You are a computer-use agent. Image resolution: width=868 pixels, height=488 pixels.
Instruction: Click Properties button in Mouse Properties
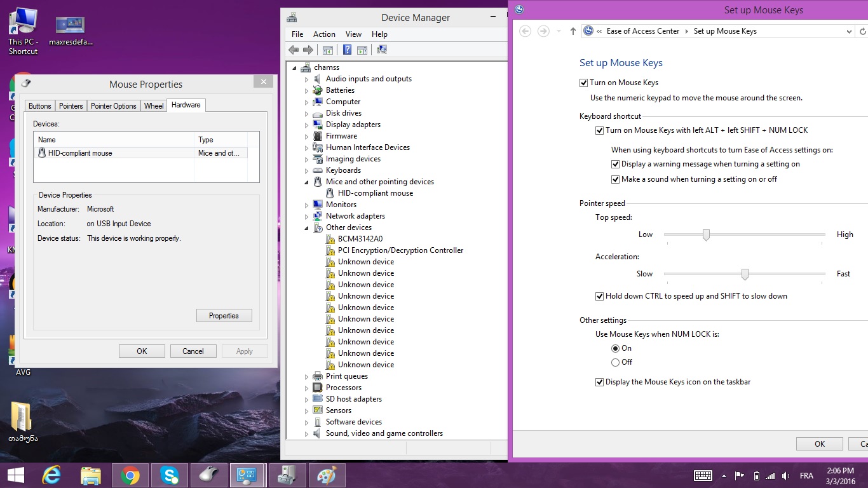point(224,316)
